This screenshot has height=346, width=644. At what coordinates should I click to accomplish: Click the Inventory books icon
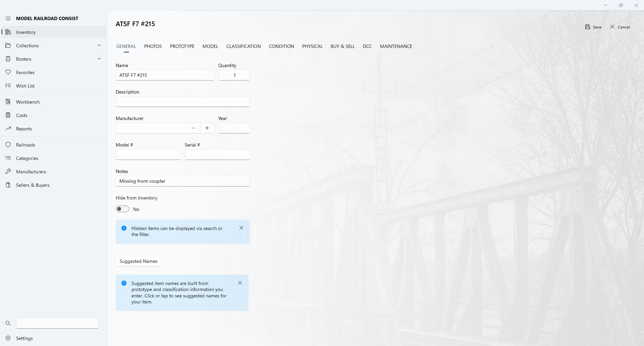tap(8, 32)
